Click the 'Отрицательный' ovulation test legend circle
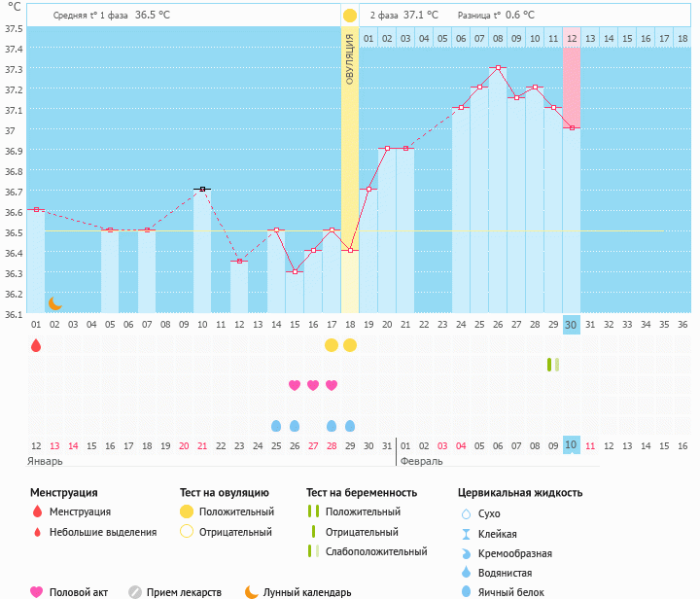 click(x=187, y=532)
